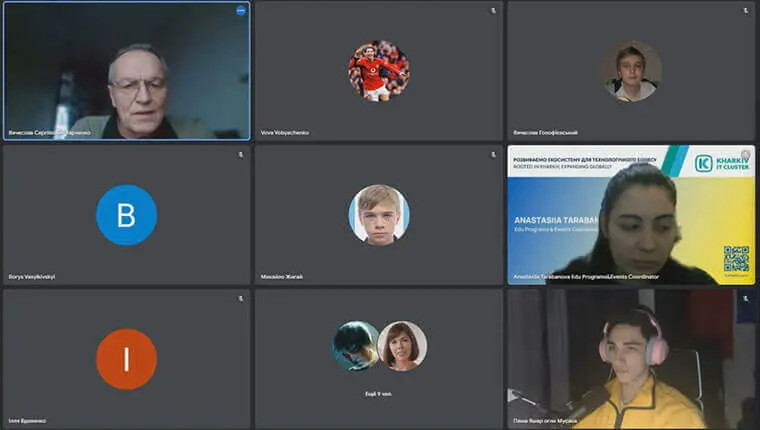Select video tile of man with pink headphones
This screenshot has width=760, height=430.
[631, 359]
